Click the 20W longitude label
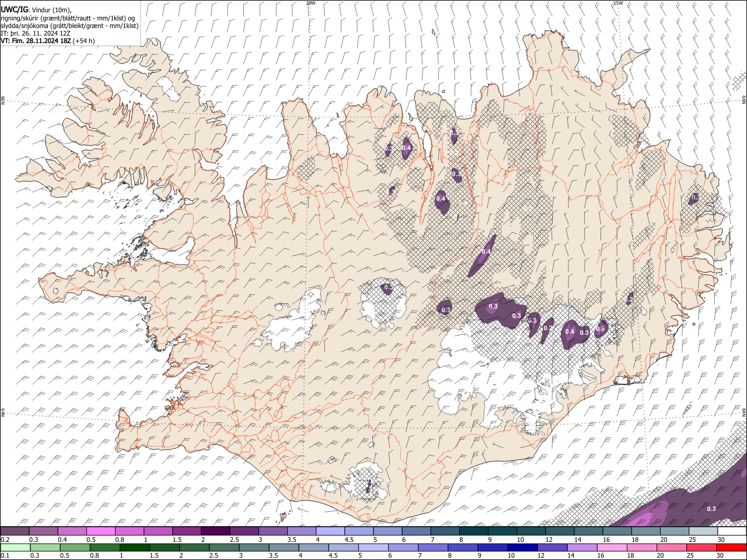The image size is (747, 560). pos(311,3)
